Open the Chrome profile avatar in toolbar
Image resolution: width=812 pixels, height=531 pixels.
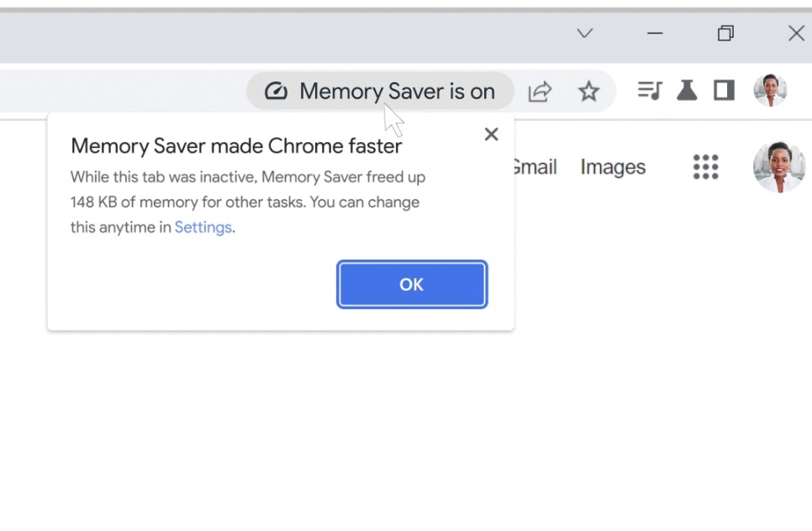(770, 90)
